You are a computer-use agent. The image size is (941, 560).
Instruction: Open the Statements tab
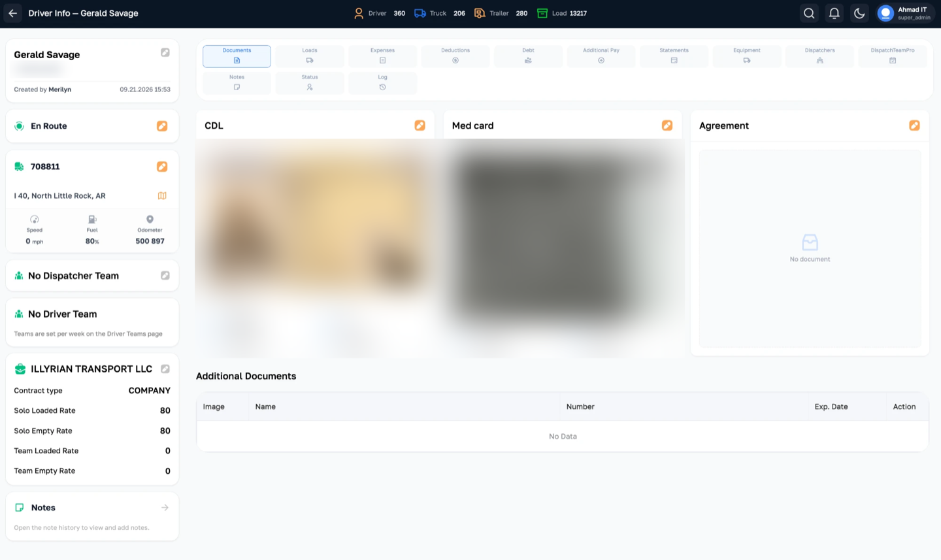(x=674, y=56)
